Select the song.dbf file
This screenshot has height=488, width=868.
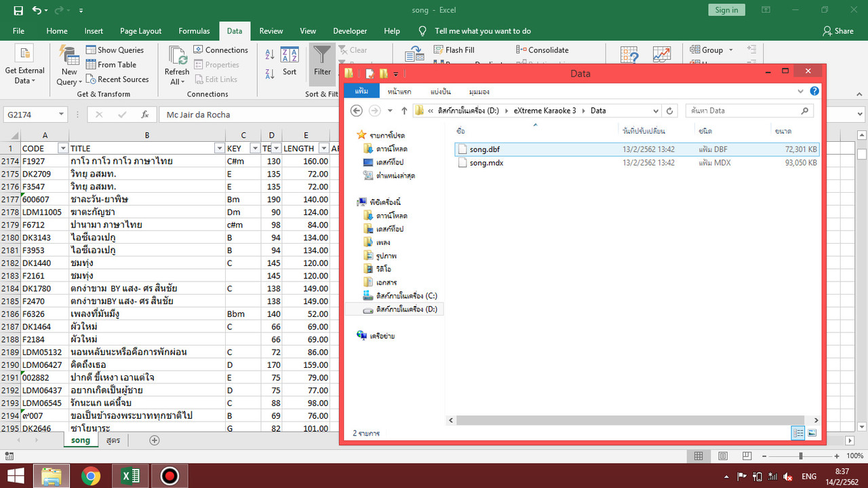click(637, 149)
